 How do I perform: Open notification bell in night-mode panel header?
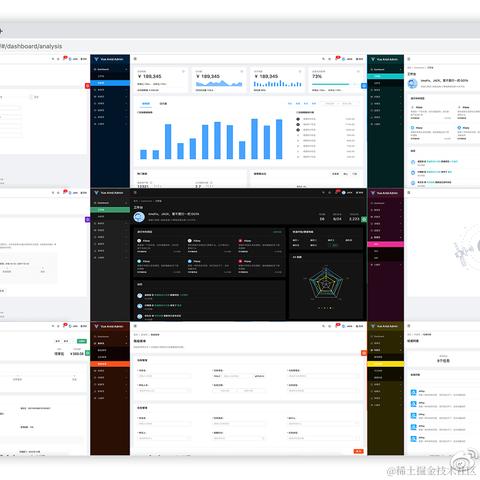click(337, 192)
